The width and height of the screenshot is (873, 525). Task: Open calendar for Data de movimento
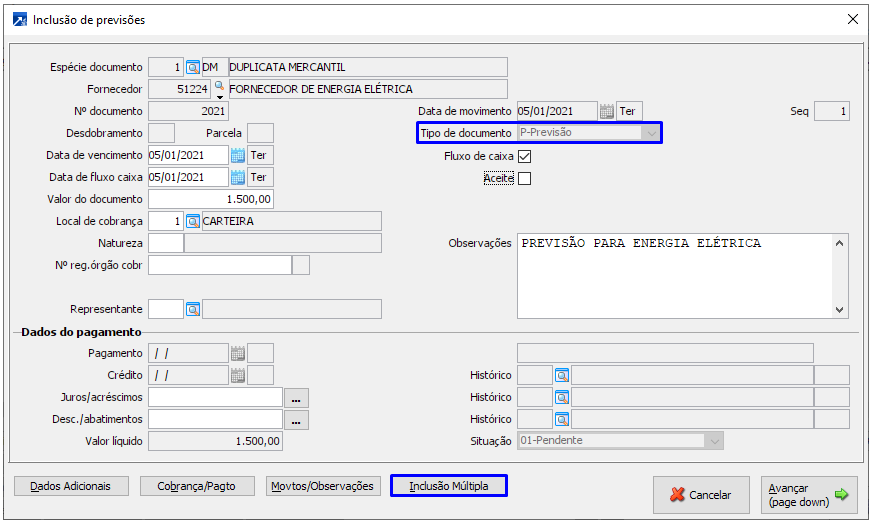606,111
